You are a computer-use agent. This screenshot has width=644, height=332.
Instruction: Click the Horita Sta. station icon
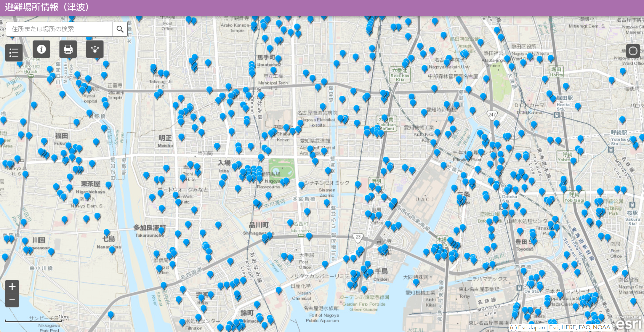click(x=557, y=115)
